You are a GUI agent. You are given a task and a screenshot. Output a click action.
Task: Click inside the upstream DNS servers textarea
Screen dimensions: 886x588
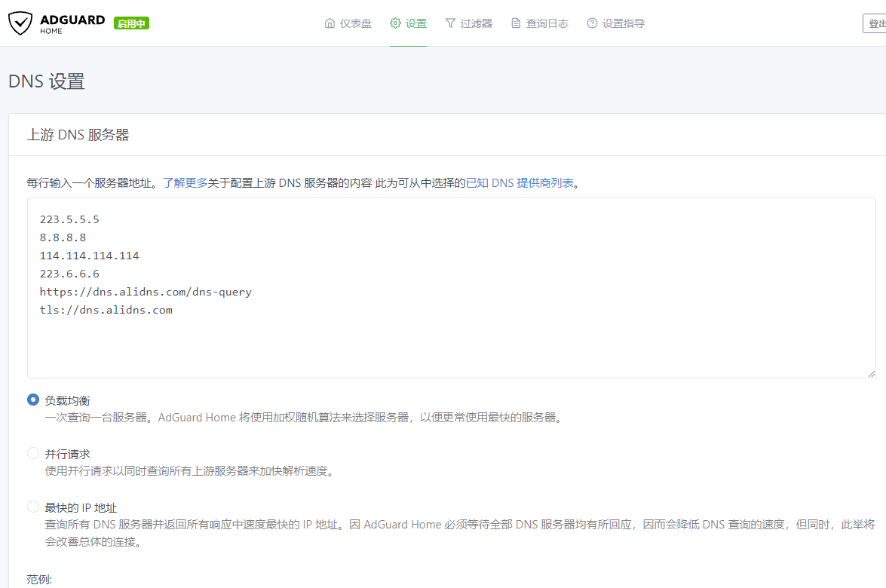tap(452, 287)
